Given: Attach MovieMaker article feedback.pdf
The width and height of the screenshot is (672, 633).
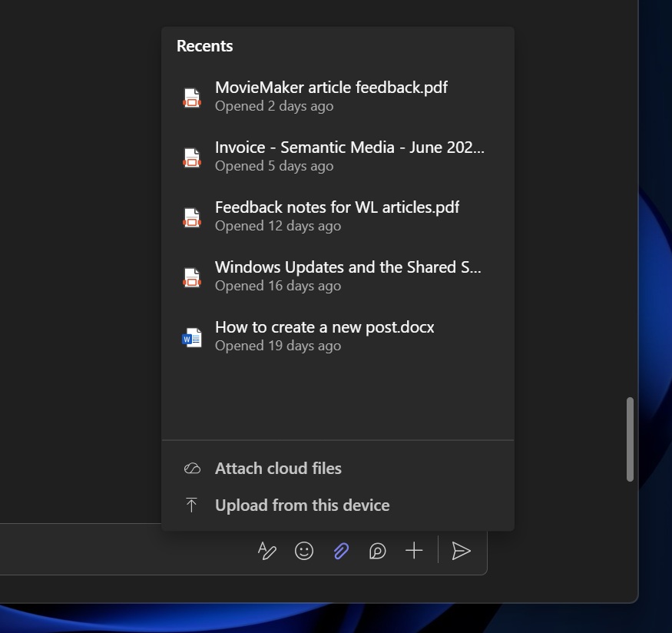Looking at the screenshot, I should [338, 97].
